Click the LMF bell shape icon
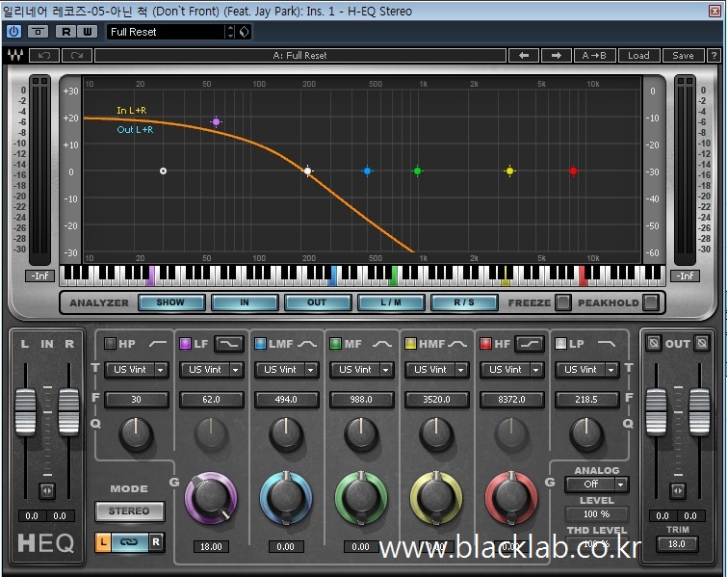Image resolution: width=728 pixels, height=577 pixels. [307, 344]
